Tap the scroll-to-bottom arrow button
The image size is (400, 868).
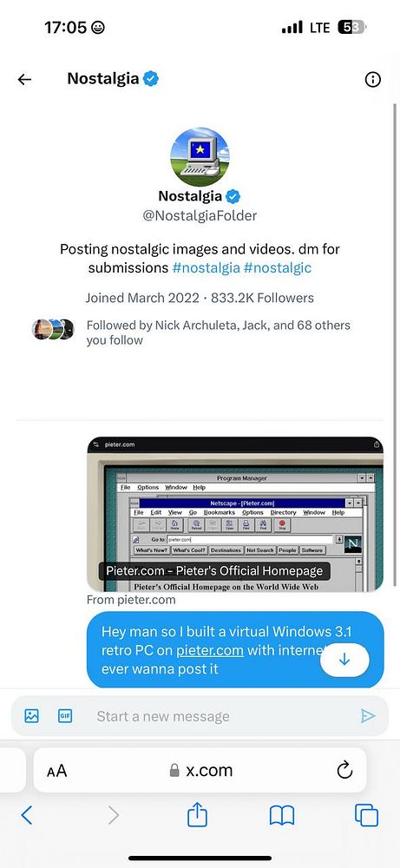point(344,660)
